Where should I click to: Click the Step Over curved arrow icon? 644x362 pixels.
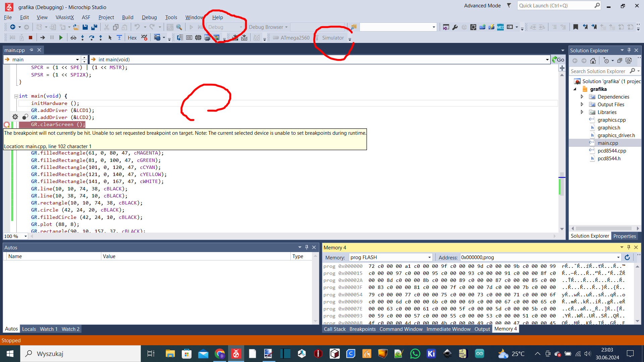[92, 38]
